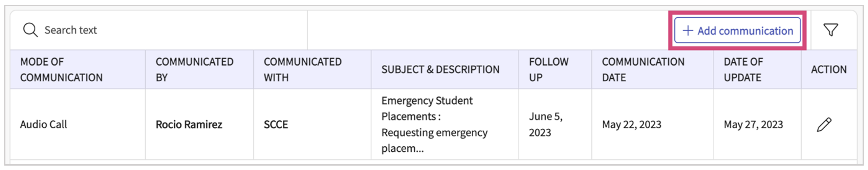This screenshot has width=868, height=170.
Task: Select the Audio Call cell
Action: tap(44, 125)
